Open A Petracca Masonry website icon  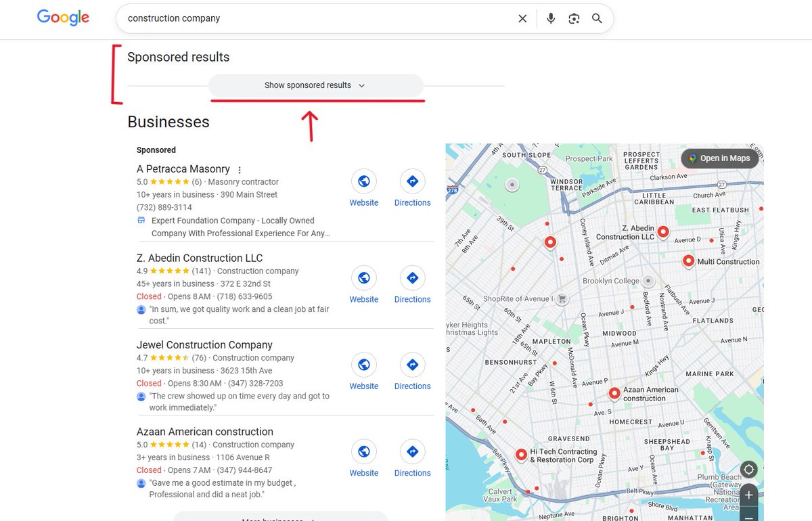[364, 181]
